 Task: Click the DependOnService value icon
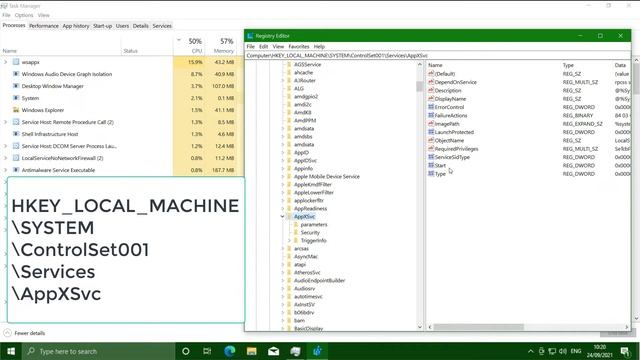tap(431, 82)
